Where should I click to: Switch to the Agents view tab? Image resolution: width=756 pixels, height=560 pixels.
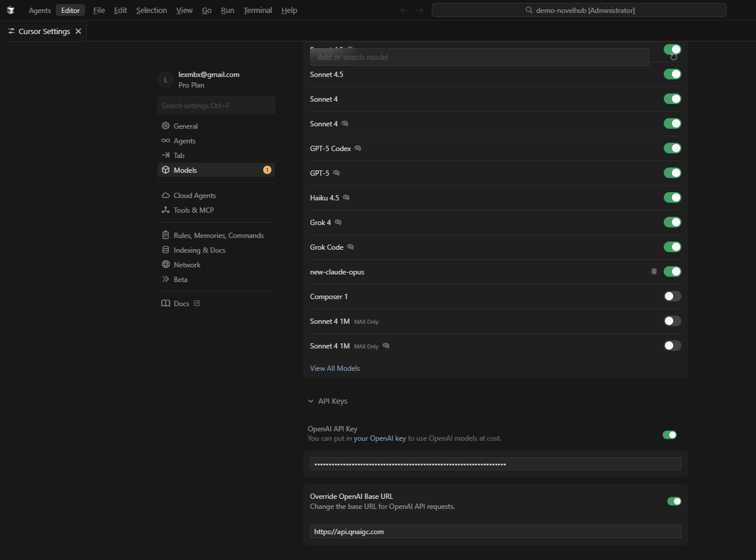point(40,10)
